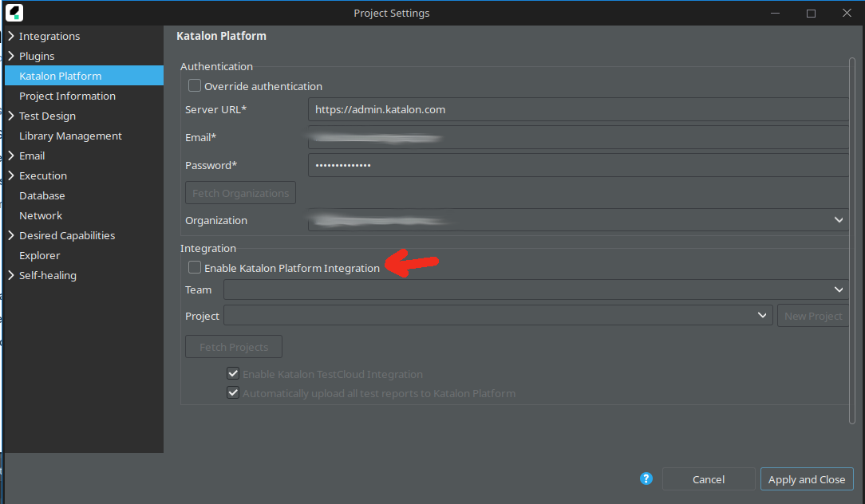This screenshot has width=865, height=504.
Task: Open the Team dropdown
Action: (x=838, y=289)
